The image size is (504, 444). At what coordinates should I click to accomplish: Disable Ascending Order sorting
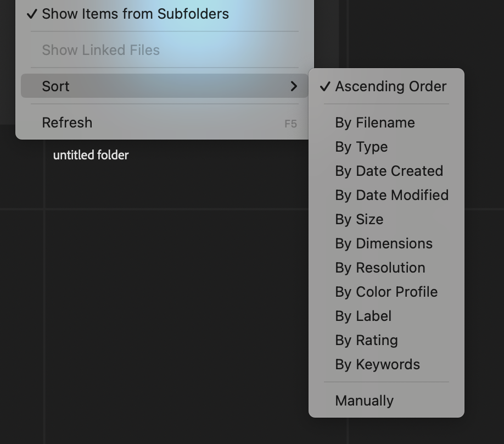click(391, 86)
